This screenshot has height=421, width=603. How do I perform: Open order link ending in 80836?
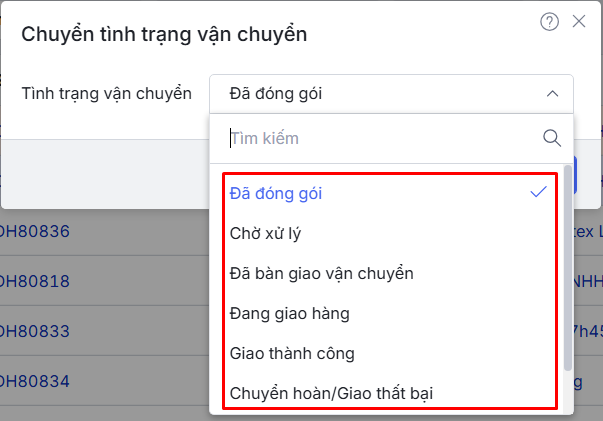[35, 232]
